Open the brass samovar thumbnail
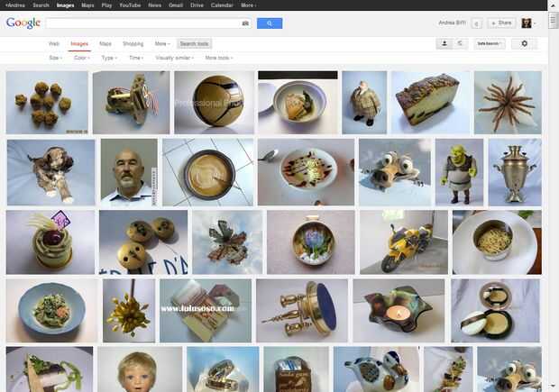The height and width of the screenshot is (392, 559). point(515,172)
